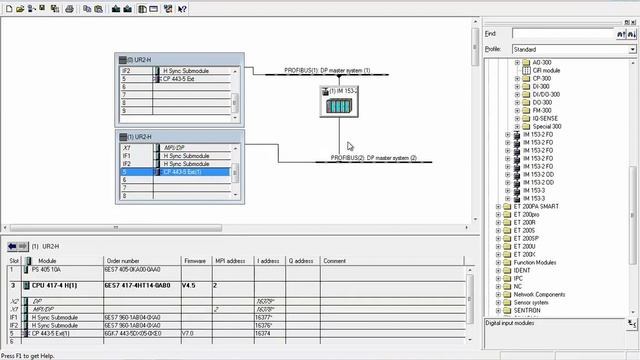Viewport: 640px width, 360px height.
Task: Click the icon button beside Digital input modules
Action: 631,324
